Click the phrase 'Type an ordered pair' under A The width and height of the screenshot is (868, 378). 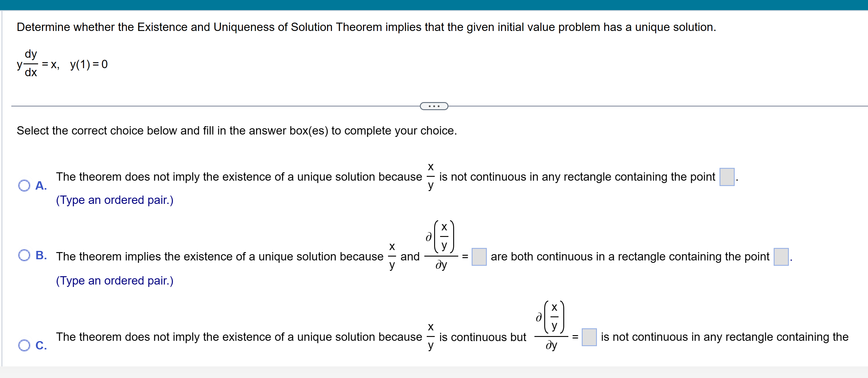[115, 200]
